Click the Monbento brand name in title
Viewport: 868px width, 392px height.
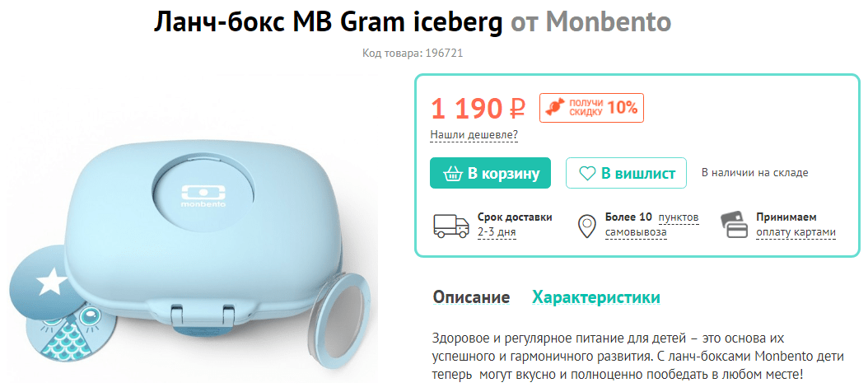click(x=609, y=22)
